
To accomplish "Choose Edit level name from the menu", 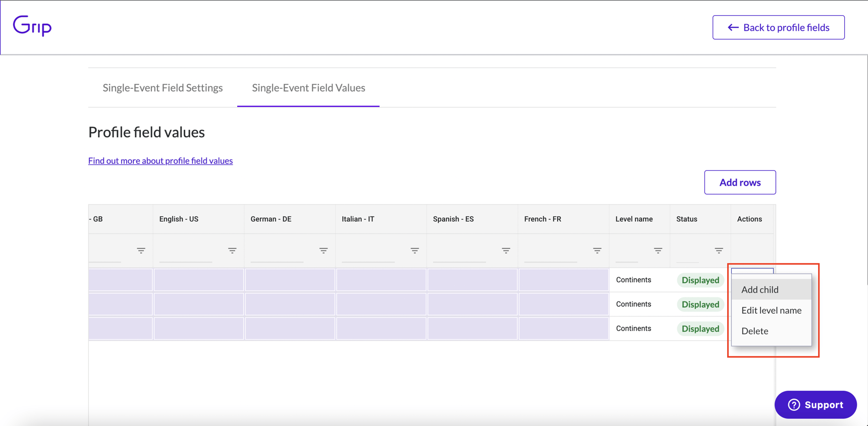I will click(x=771, y=310).
